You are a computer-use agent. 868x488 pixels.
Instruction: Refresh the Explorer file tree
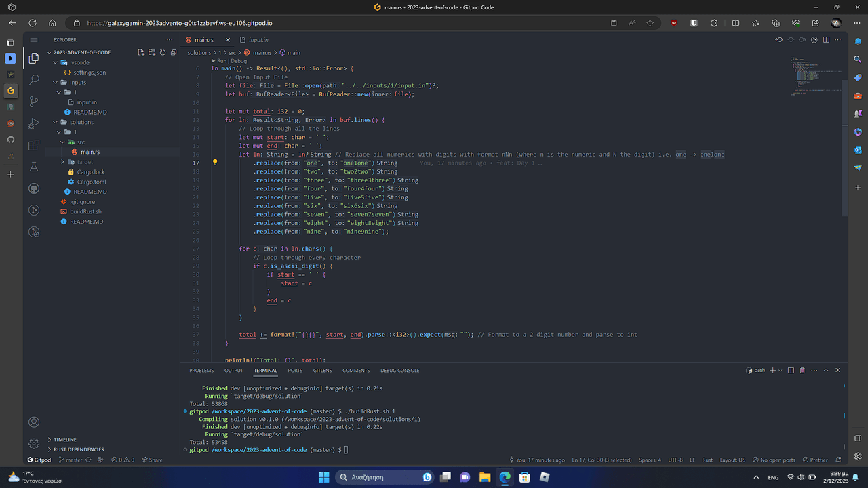163,52
